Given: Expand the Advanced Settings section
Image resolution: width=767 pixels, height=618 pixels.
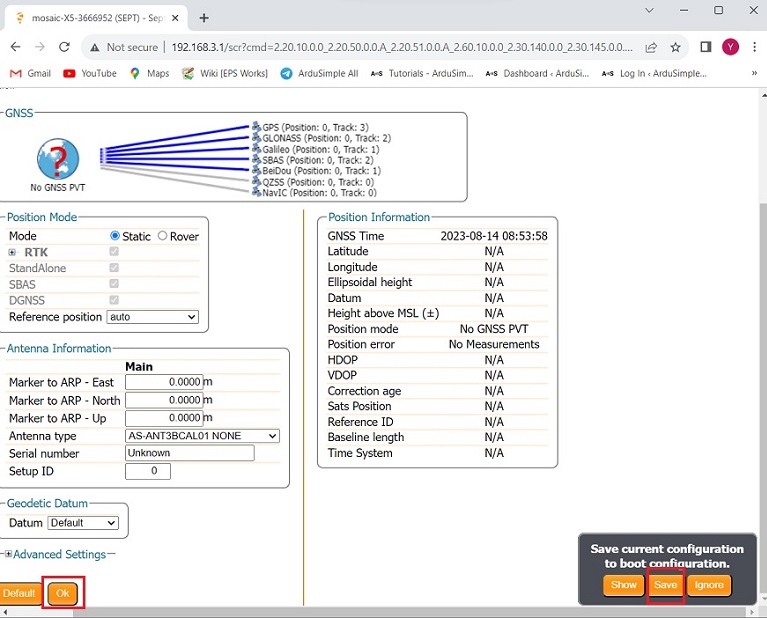Looking at the screenshot, I should [x=9, y=554].
